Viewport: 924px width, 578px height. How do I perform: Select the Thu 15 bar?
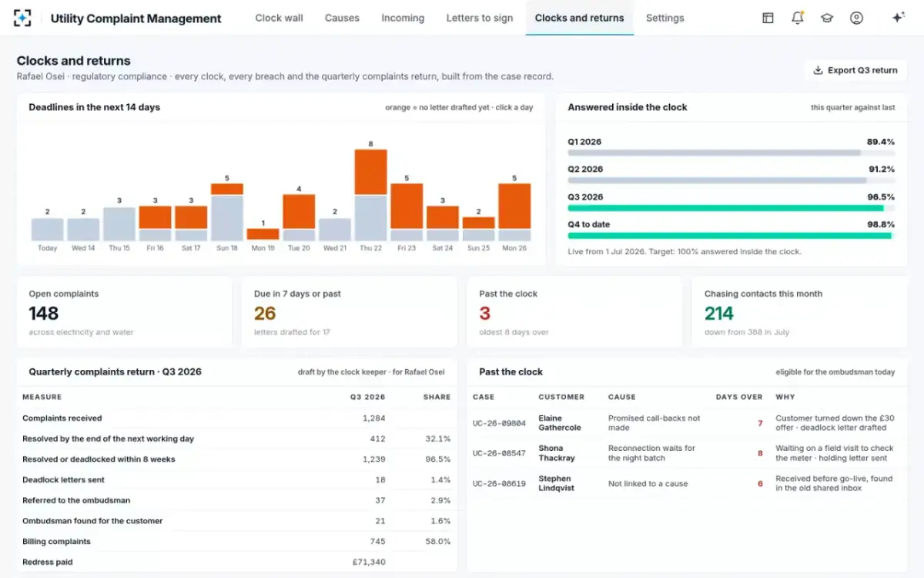119,224
